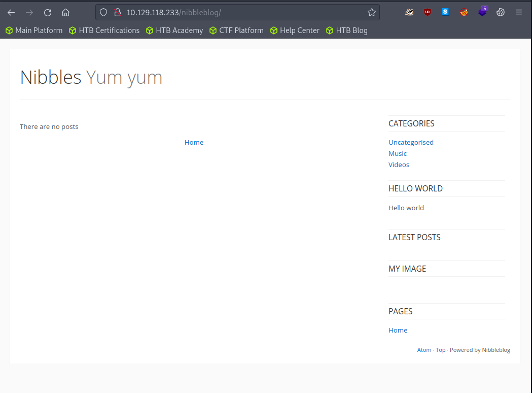
Task: Reload the current page
Action: [x=48, y=13]
